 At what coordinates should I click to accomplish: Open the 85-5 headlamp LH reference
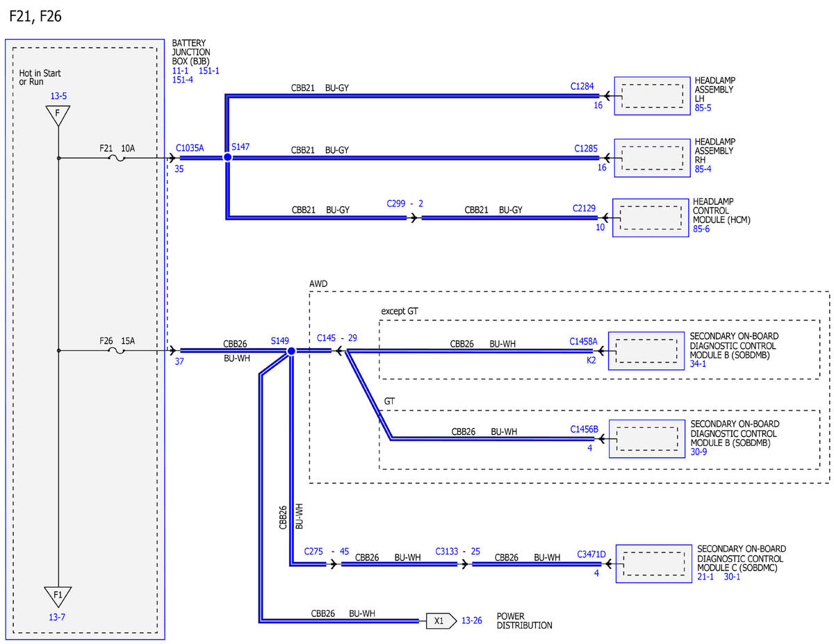[703, 108]
